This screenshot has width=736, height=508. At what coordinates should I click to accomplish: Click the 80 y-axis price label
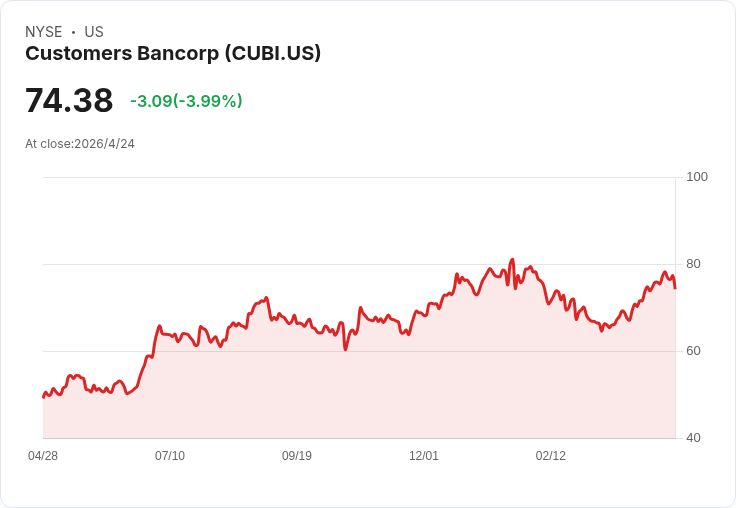693,264
